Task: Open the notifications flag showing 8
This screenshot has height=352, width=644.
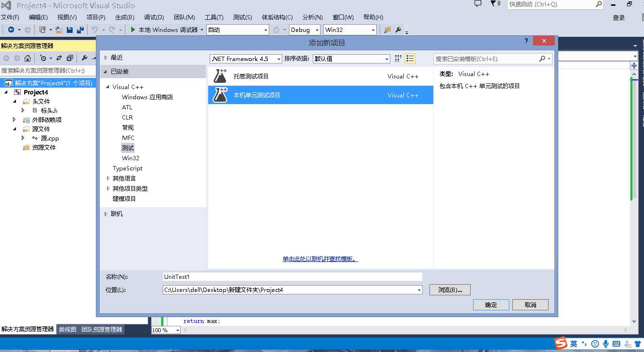Action: (495, 4)
